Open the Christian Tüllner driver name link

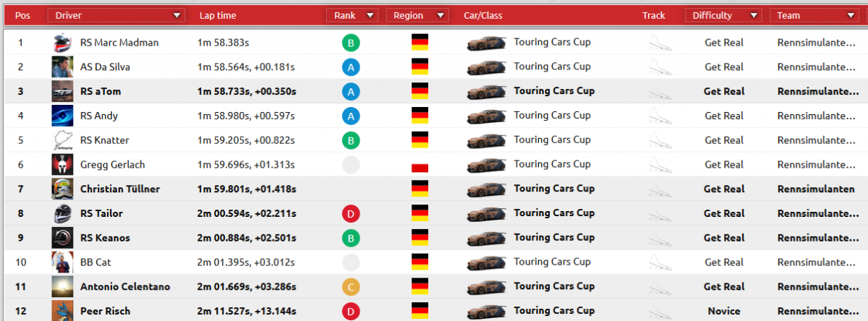119,189
